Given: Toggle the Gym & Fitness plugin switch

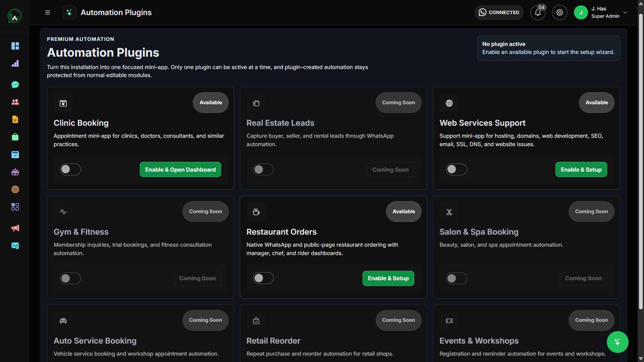Looking at the screenshot, I should (70, 278).
